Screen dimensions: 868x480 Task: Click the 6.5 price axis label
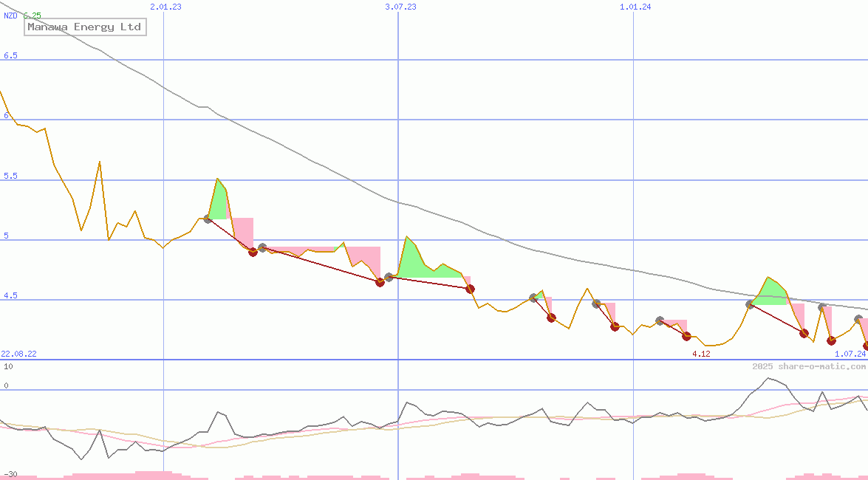tap(10, 55)
